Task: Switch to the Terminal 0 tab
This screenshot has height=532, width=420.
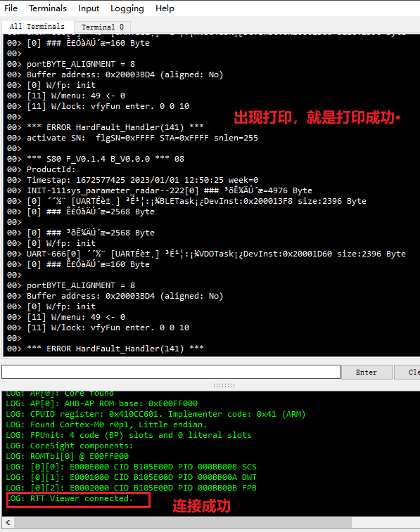Action: (x=103, y=27)
